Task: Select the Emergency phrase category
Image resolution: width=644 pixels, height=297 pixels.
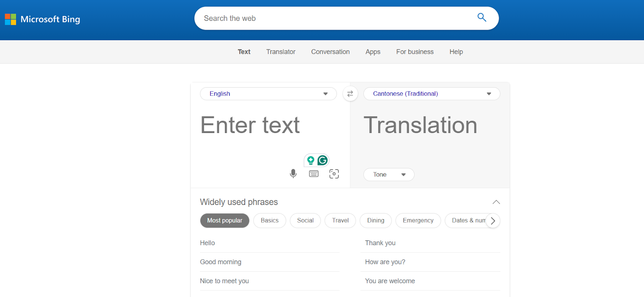Action: click(418, 221)
